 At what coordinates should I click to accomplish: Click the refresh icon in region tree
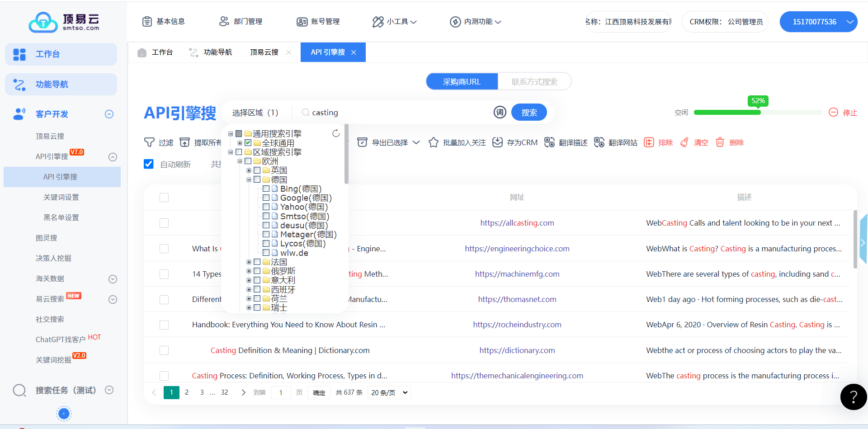click(336, 133)
